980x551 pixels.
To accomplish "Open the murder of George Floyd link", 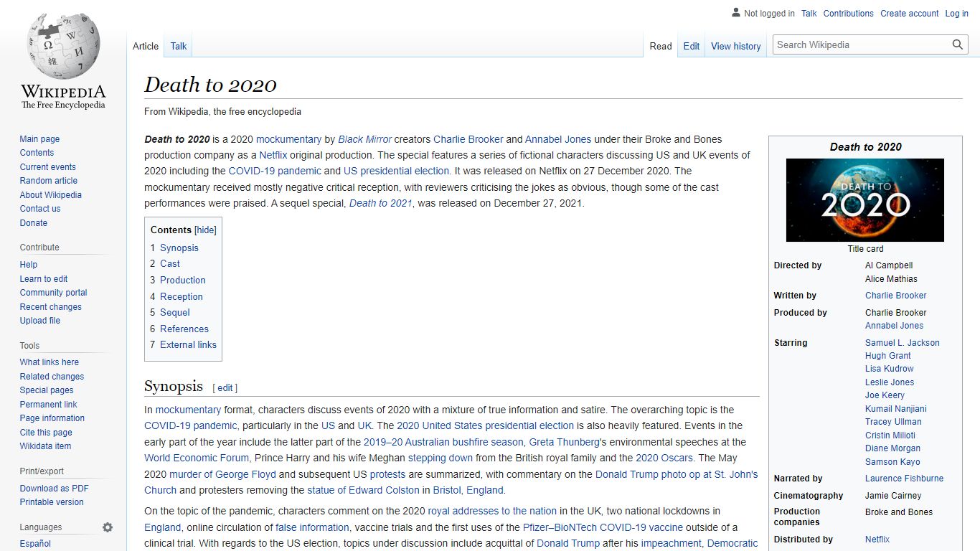I will pos(222,474).
